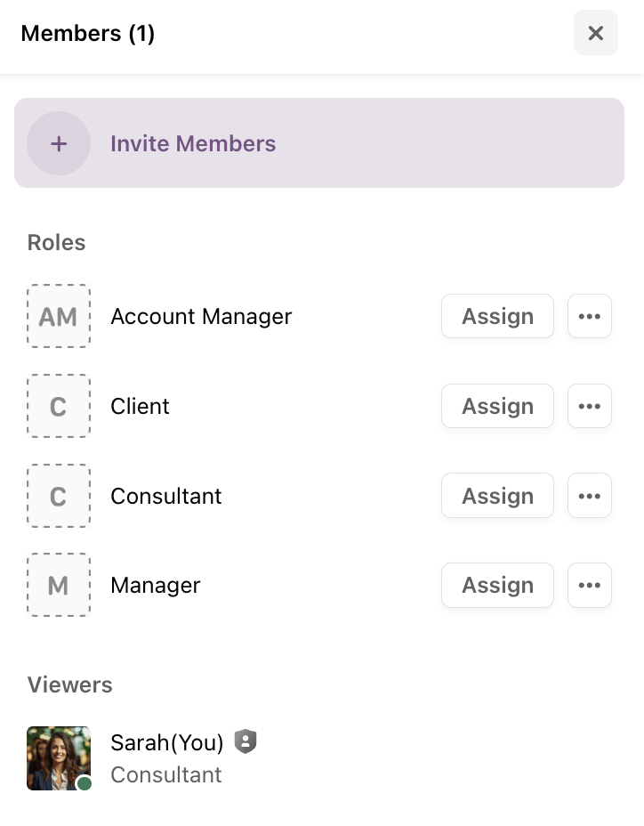This screenshot has width=644, height=826.
Task: Open more options for Consultant role
Action: (589, 496)
